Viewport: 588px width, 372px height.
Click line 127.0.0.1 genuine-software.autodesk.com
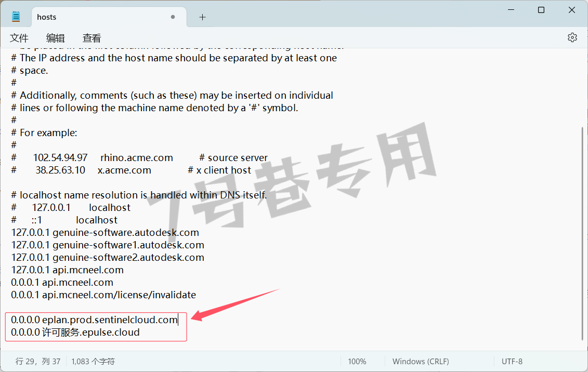tap(105, 233)
